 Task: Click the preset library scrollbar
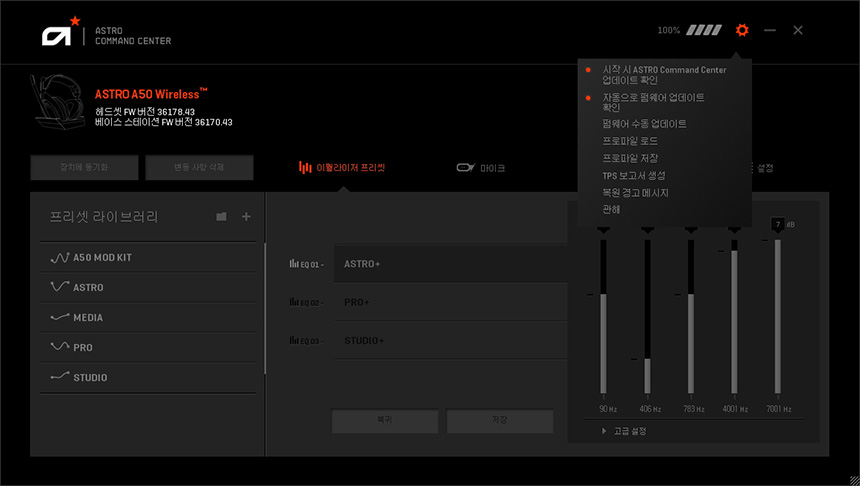coord(265,309)
